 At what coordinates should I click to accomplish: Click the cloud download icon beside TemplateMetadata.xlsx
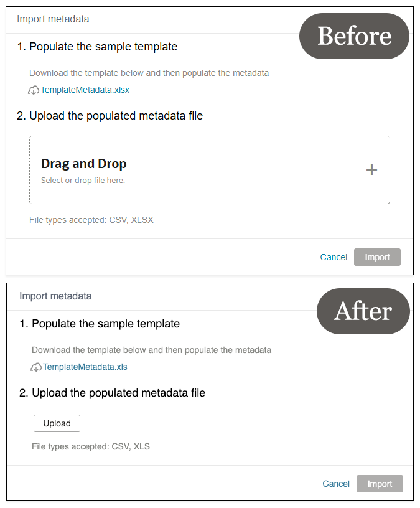34,90
